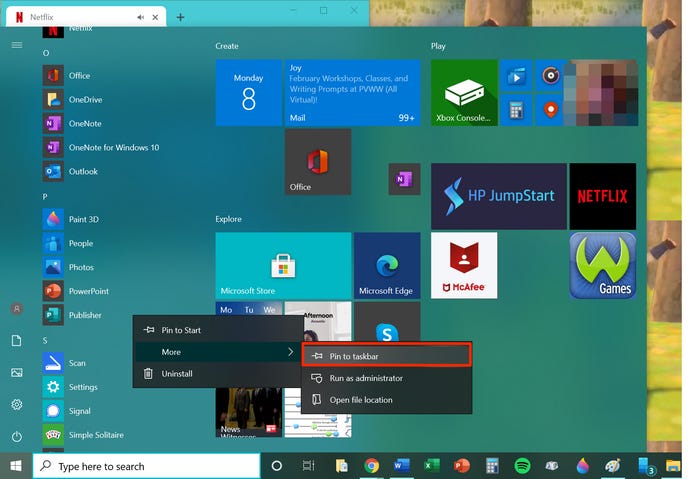This screenshot has width=700, height=479.
Task: Launch Xbox Console Companion tile
Action: pos(464,92)
